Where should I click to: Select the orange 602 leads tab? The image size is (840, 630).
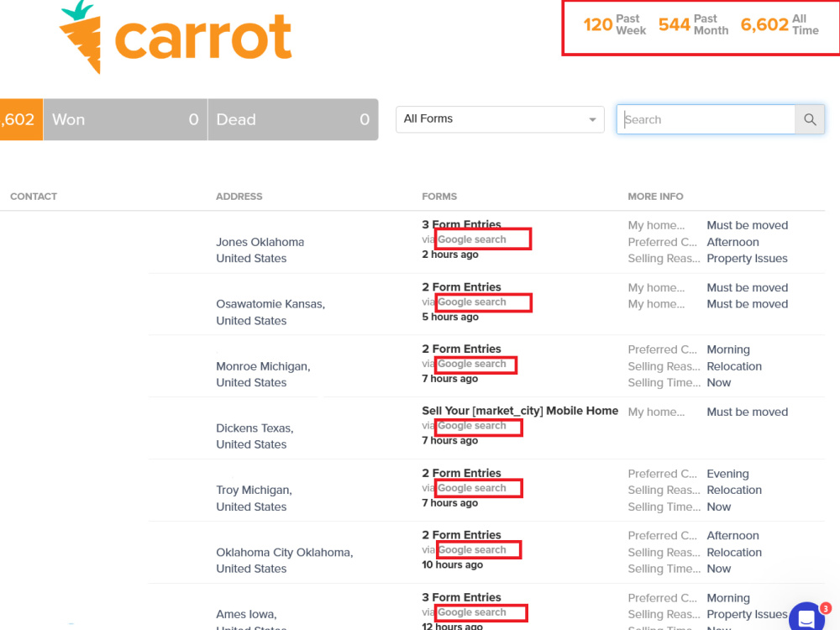pyautogui.click(x=21, y=119)
